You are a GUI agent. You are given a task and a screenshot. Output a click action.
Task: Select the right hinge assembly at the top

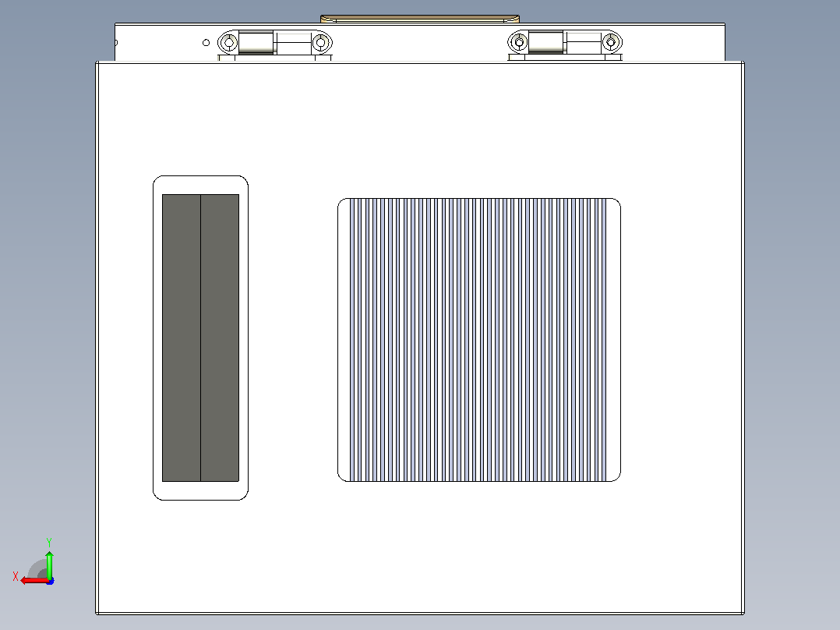tap(565, 44)
